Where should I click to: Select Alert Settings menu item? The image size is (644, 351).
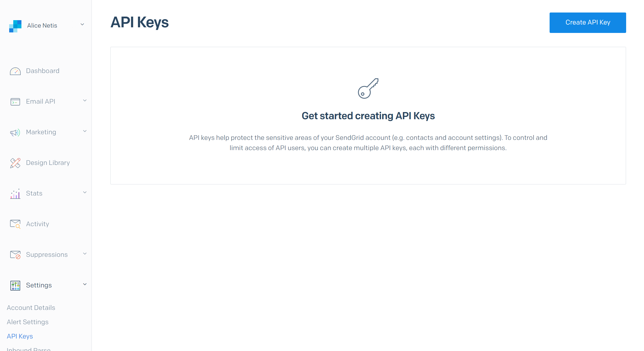tap(28, 322)
